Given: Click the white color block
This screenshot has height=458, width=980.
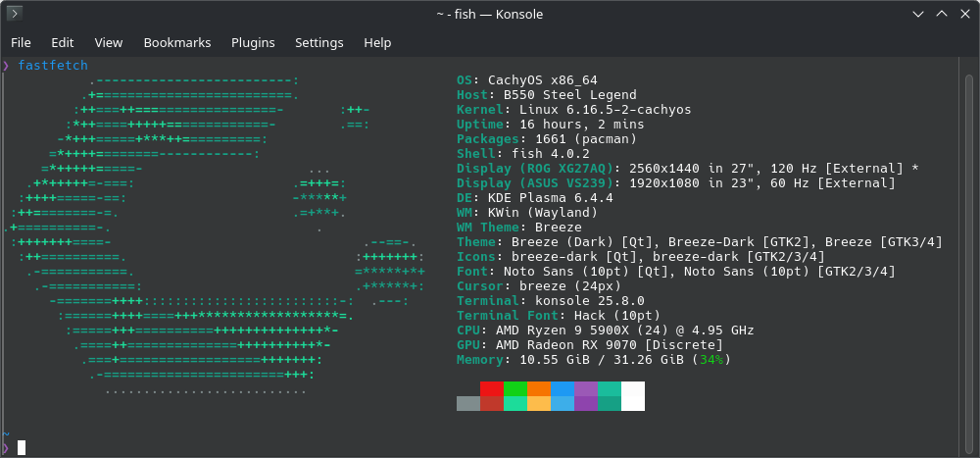Looking at the screenshot, I should (633, 396).
